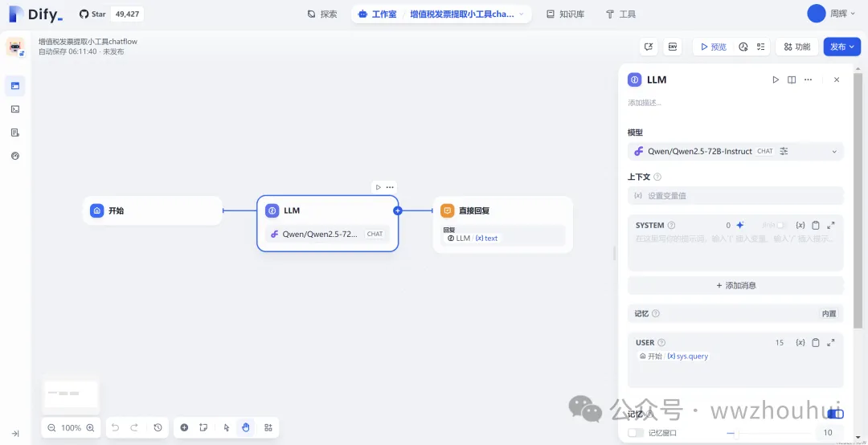Copy the SYSTEM prompt
Screen dimensions: 868x445
click(x=816, y=225)
